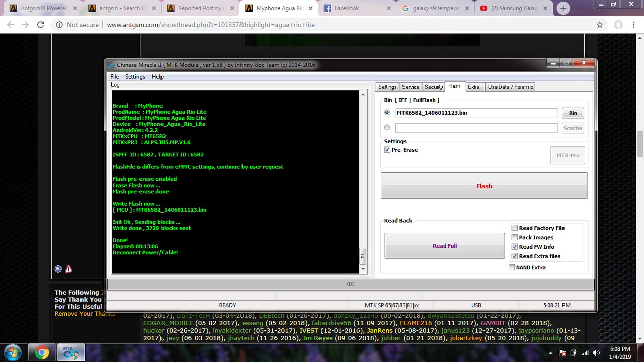The width and height of the screenshot is (644, 362).
Task: Switch to Samsung Galaxy YouTube tab
Action: [513, 8]
